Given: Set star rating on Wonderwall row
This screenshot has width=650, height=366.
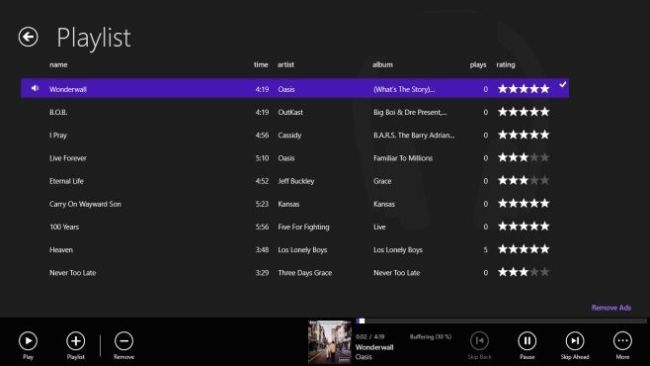Looking at the screenshot, I should pyautogui.click(x=524, y=89).
